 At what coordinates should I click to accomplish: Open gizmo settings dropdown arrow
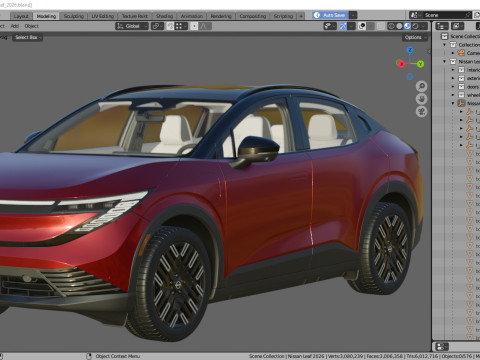click(x=351, y=26)
